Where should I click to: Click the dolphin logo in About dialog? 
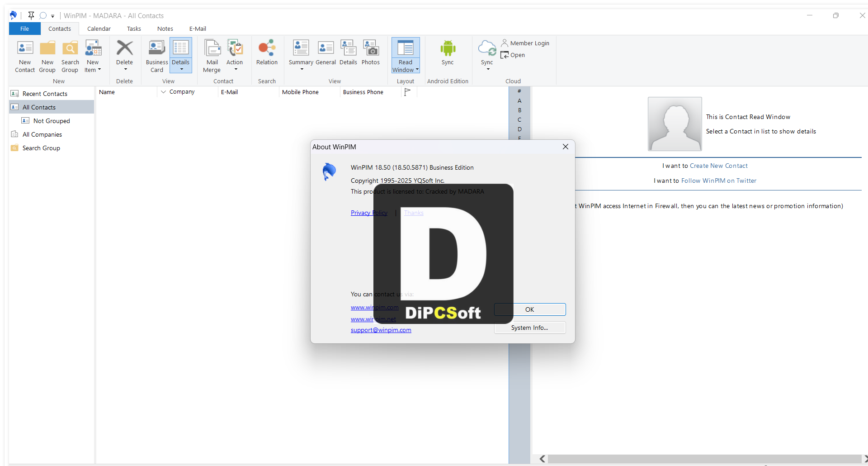[329, 172]
